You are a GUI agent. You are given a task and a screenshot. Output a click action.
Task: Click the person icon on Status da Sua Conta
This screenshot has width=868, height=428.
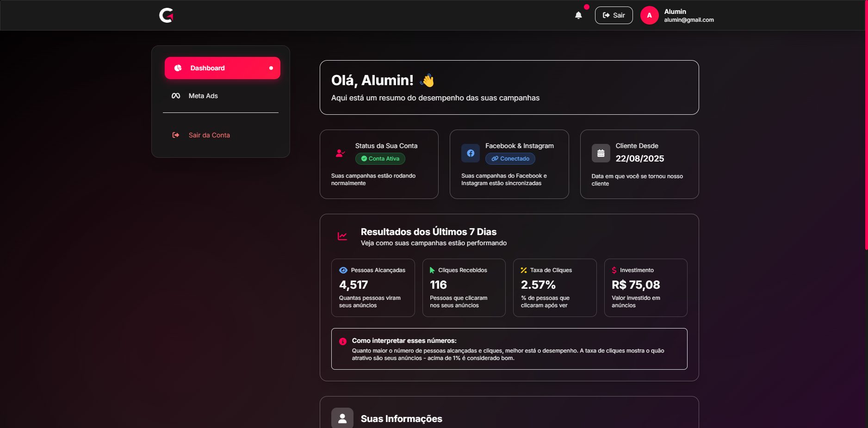(340, 153)
